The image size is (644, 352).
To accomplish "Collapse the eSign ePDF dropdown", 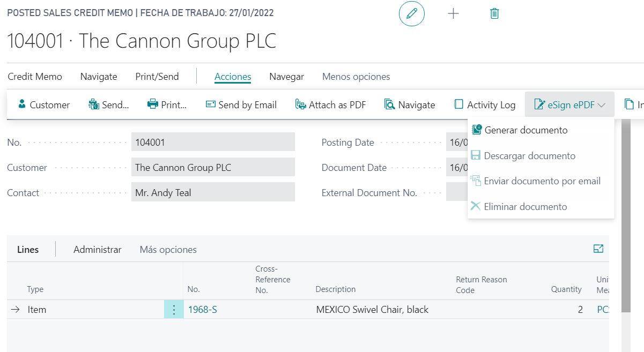I will [x=569, y=105].
